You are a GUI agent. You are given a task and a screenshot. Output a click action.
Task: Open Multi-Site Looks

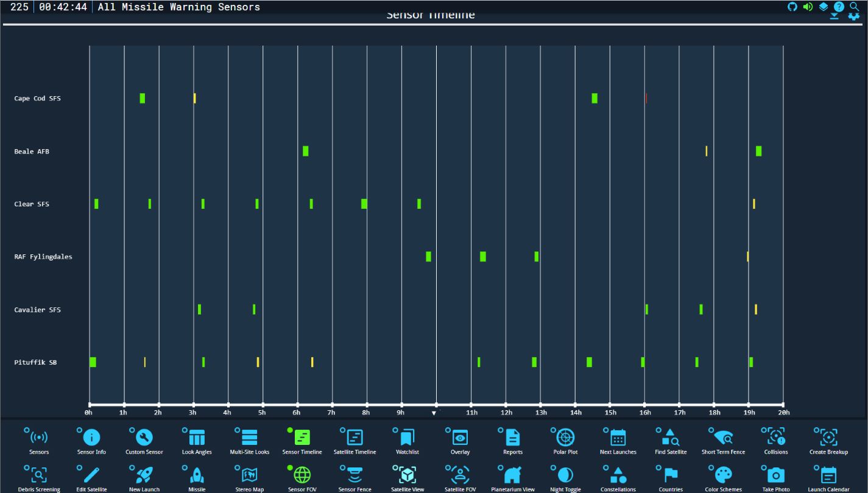tap(250, 437)
